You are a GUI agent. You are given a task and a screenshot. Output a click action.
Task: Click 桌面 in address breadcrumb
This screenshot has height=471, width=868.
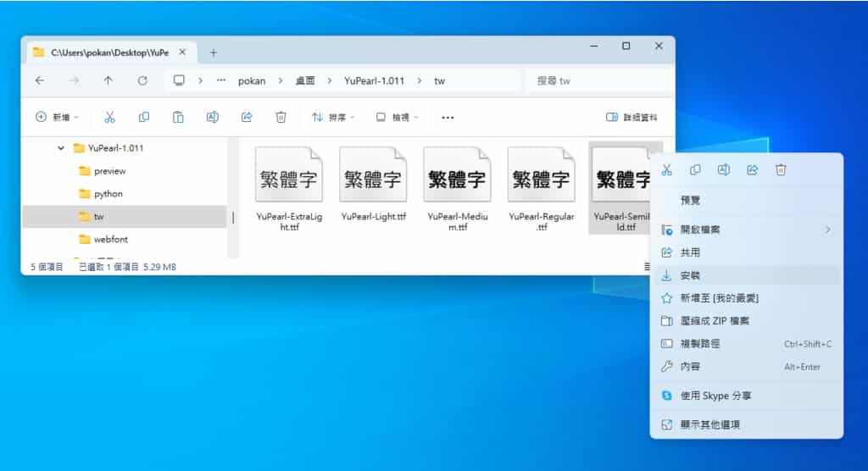305,80
